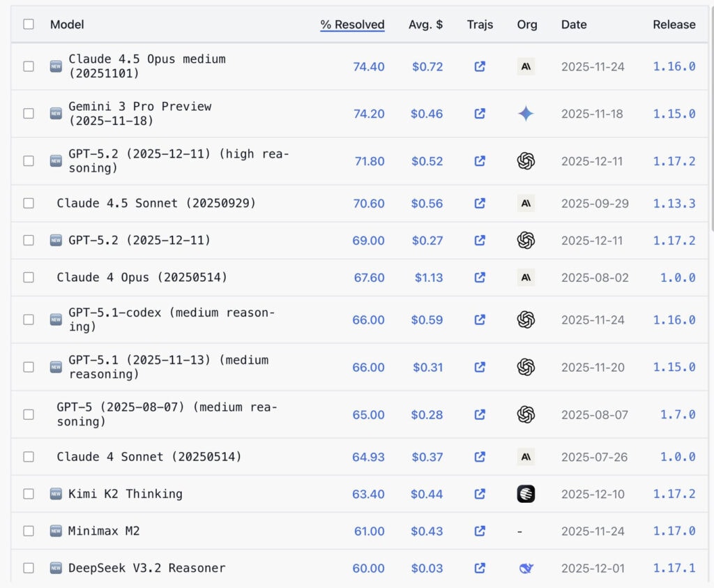Select the Anthropic icon beside Claude 4 Sonnet

coord(526,457)
